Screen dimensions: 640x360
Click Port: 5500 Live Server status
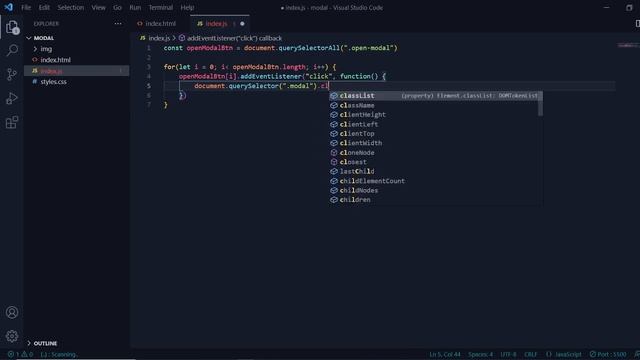(x=608, y=354)
